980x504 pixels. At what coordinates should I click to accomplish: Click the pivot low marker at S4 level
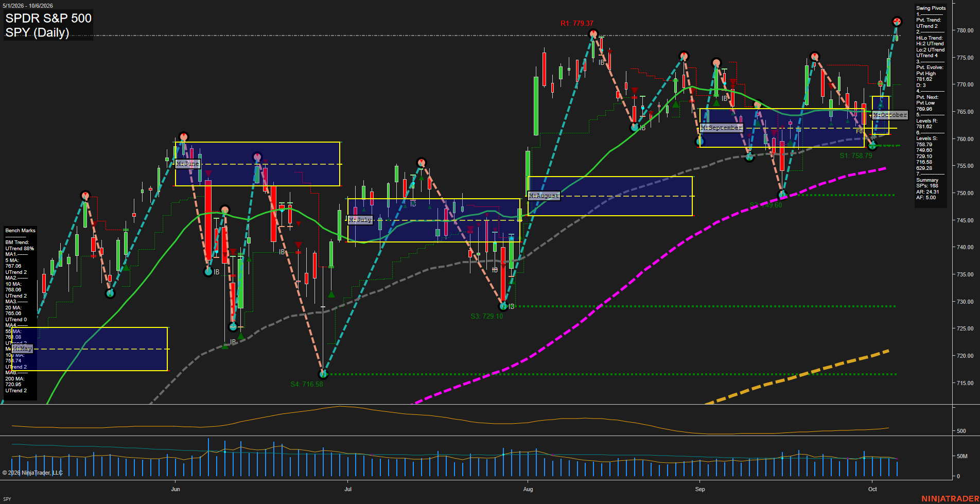click(x=323, y=374)
